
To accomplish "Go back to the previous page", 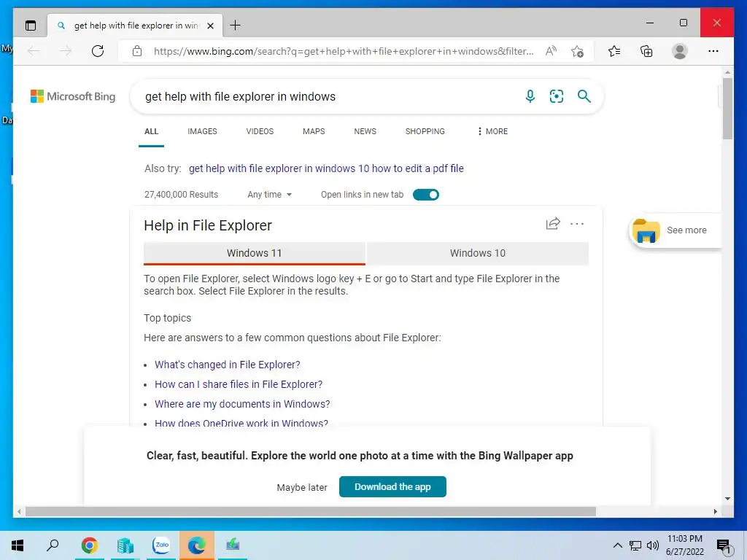I will click(34, 51).
